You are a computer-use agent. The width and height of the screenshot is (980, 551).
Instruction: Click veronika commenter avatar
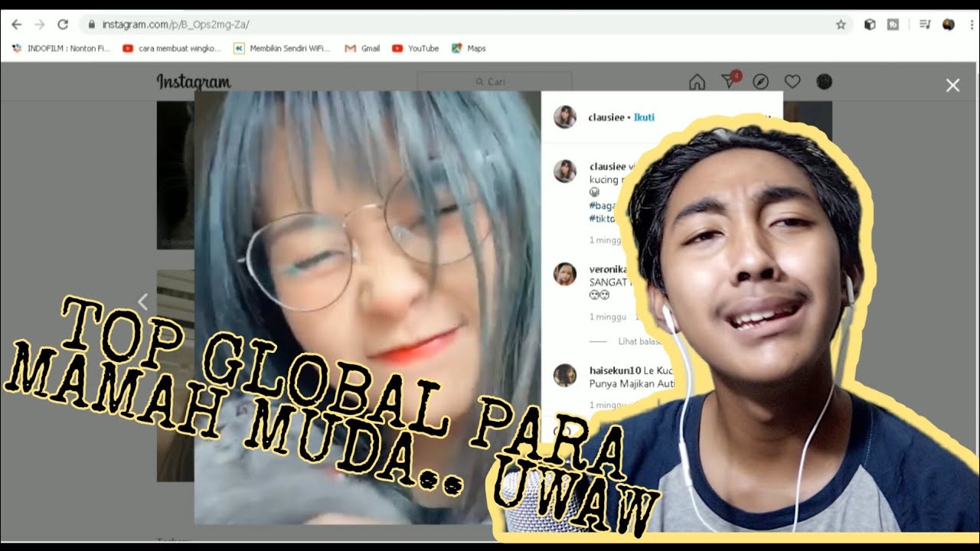(565, 273)
